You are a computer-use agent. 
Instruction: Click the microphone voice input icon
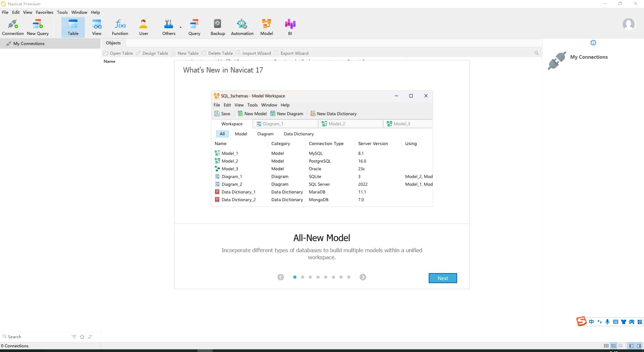click(607, 322)
